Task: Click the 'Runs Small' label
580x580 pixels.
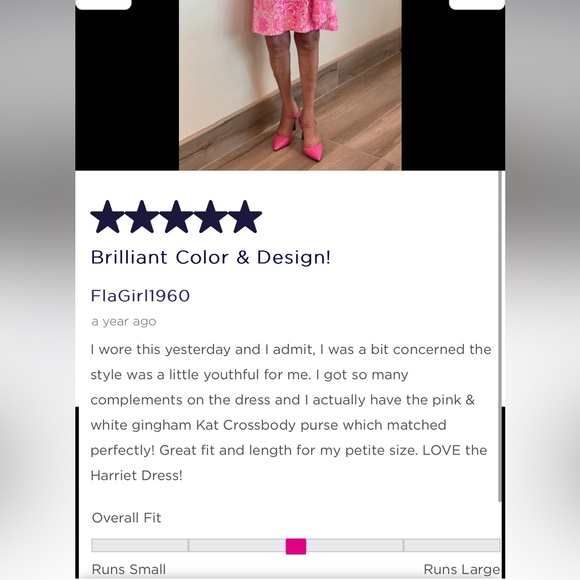Action: tap(129, 569)
